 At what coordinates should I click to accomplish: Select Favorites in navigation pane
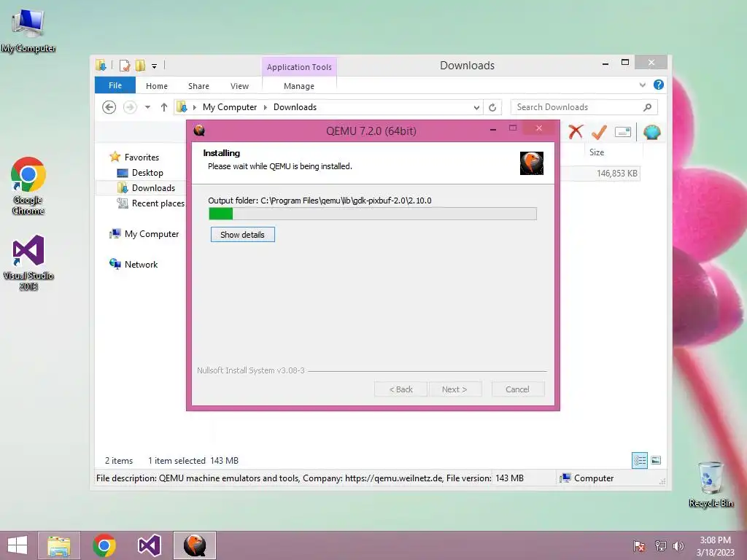(142, 157)
